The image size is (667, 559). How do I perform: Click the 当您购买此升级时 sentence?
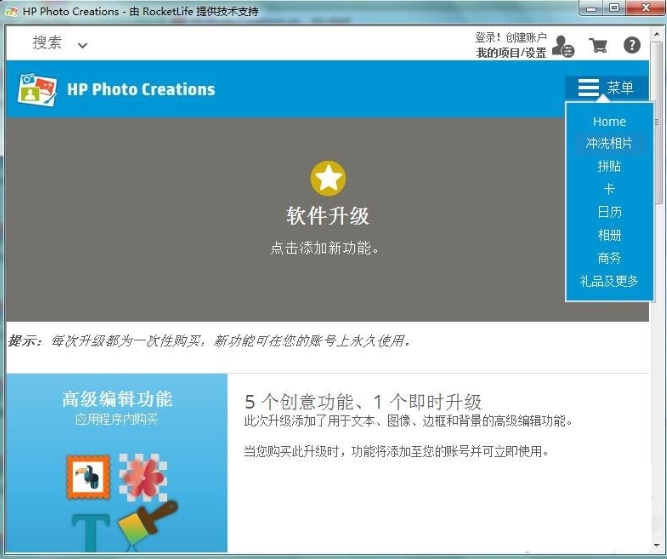tap(396, 451)
